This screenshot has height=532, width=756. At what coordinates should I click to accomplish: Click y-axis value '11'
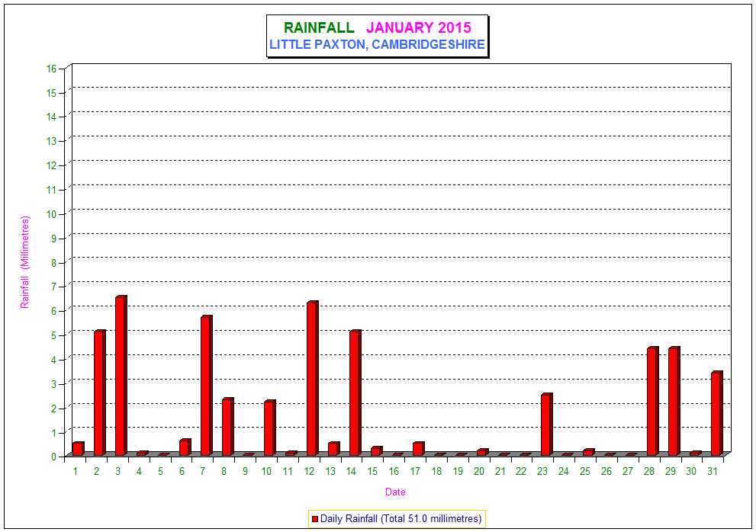pyautogui.click(x=52, y=190)
